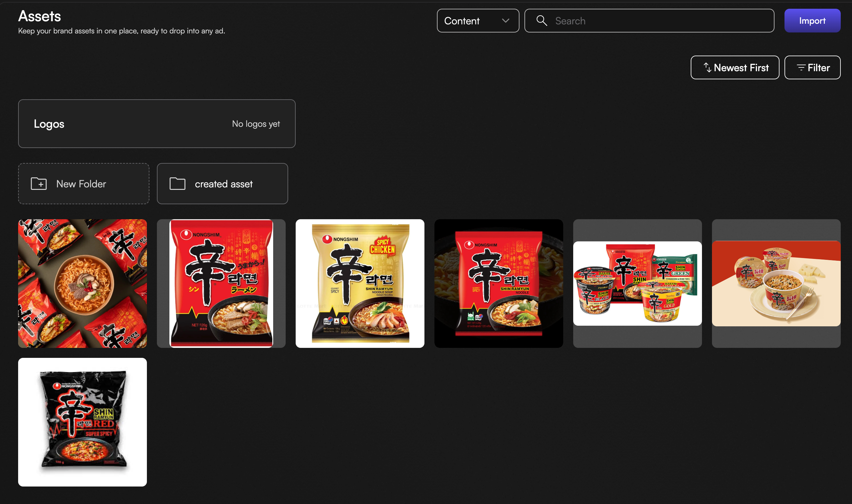
Task: Select the Shin product lineup thumbnail
Action: coord(637,284)
